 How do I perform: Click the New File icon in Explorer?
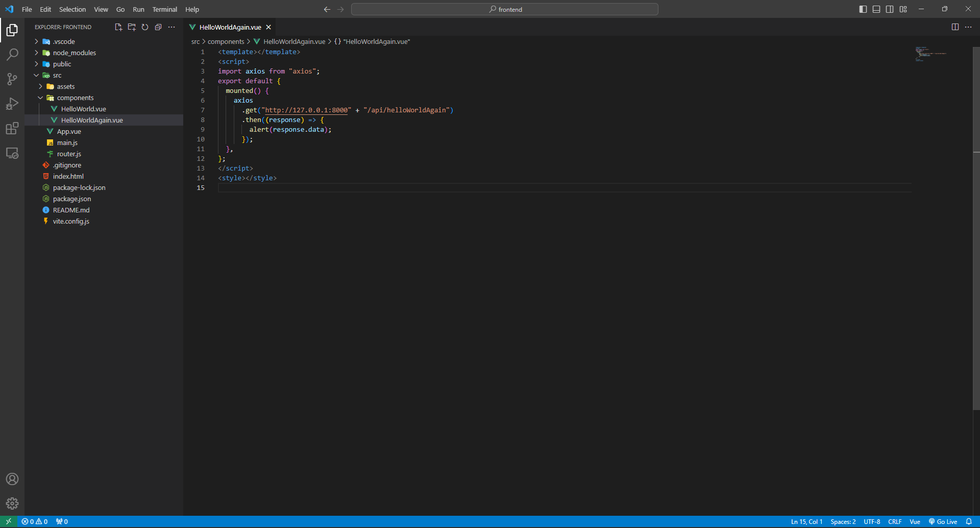pyautogui.click(x=118, y=27)
